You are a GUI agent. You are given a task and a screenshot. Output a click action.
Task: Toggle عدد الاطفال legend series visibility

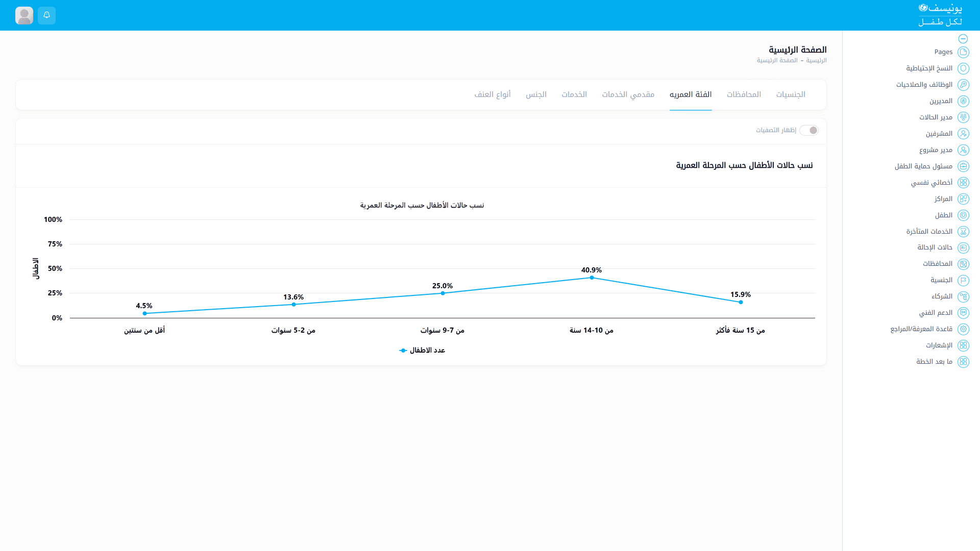pos(422,350)
